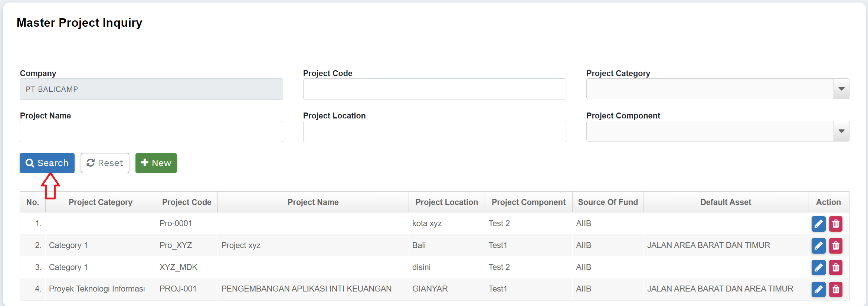868x306 pixels.
Task: Click the Project Code column header
Action: (x=187, y=202)
